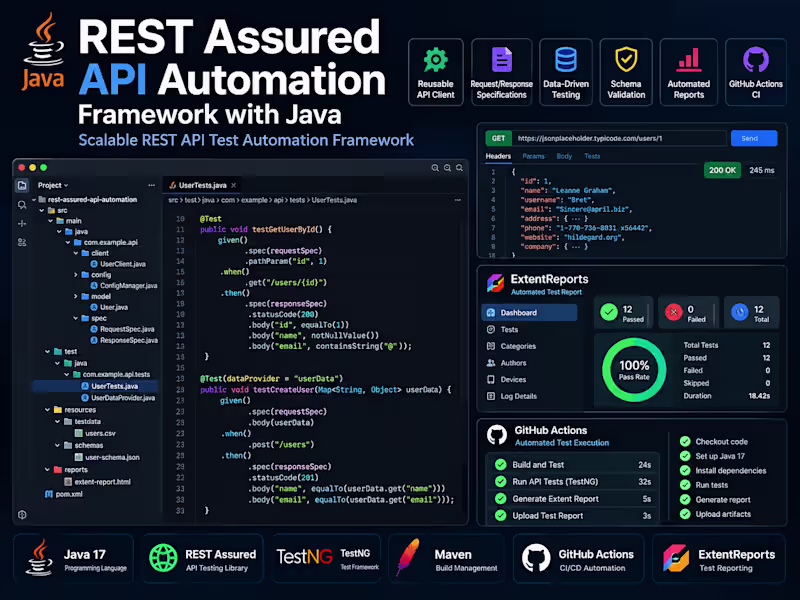Viewport: 800px width, 600px height.
Task: Open the Project view dropdown
Action: 53,185
